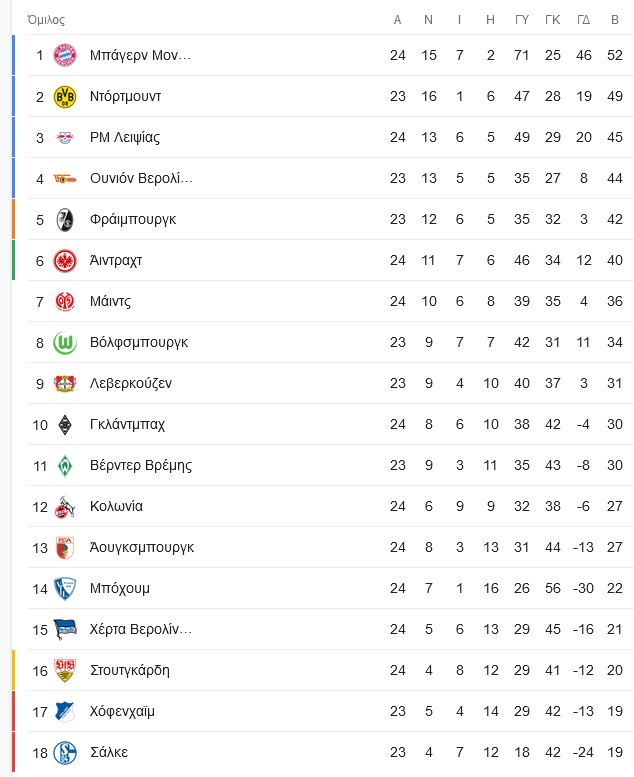634x777 pixels.
Task: Click the Όμιλος column header
Action: click(x=46, y=20)
